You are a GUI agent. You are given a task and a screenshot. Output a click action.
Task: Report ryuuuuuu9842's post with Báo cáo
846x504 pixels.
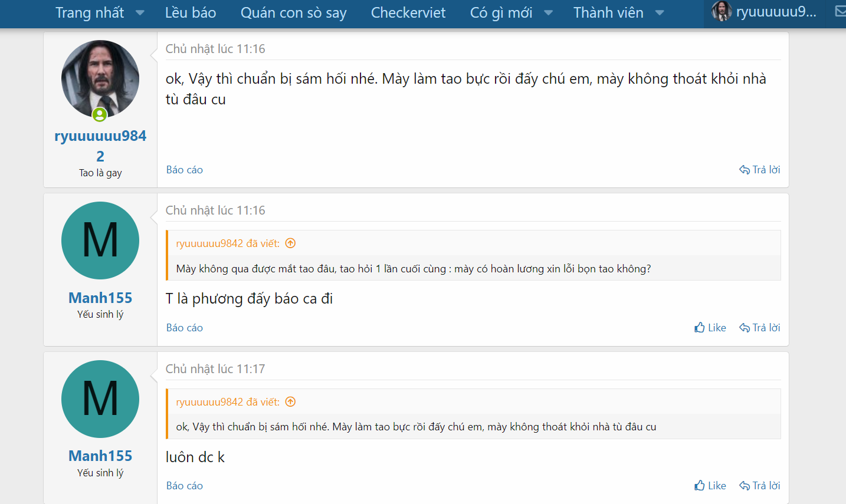pos(185,170)
